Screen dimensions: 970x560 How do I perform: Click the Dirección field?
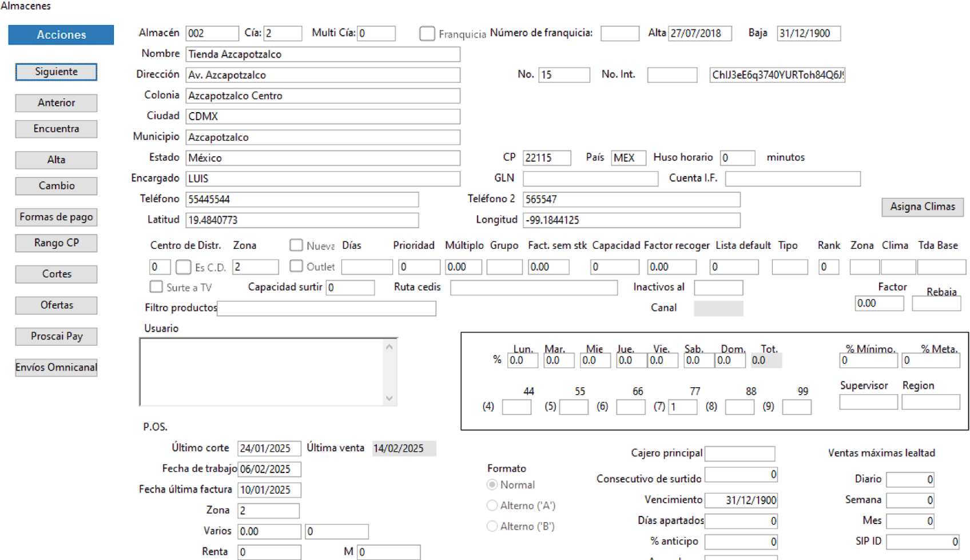click(323, 75)
